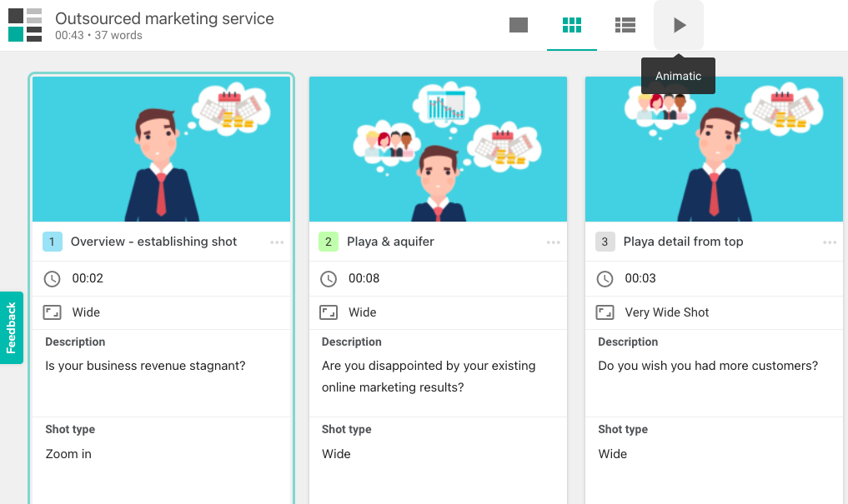Edit duration 00:03 of frame 3
The image size is (848, 504).
(640, 278)
